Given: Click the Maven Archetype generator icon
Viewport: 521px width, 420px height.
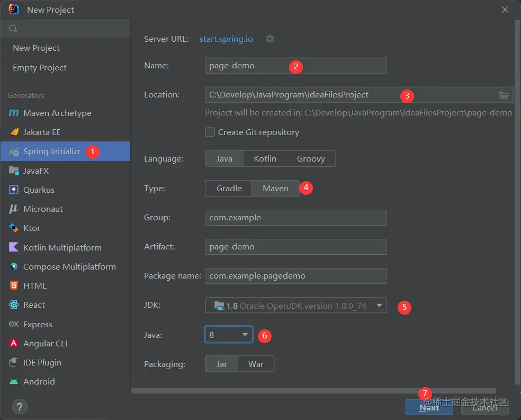Looking at the screenshot, I should (x=14, y=113).
